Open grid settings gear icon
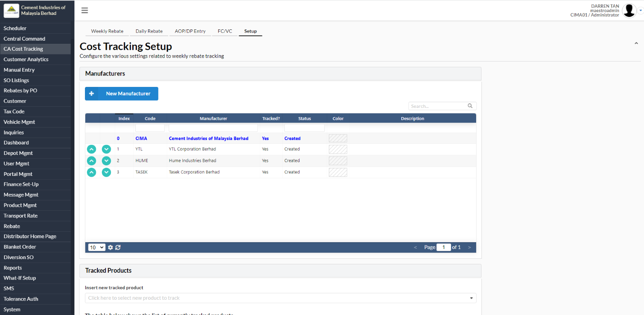This screenshot has width=644, height=315. point(110,247)
